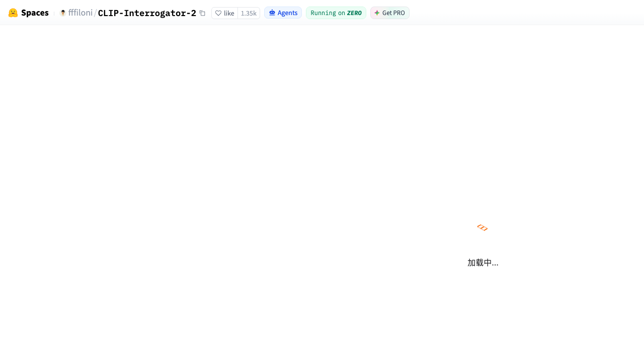The height and width of the screenshot is (362, 644).
Task: View the 1.35k likes count
Action: (249, 13)
